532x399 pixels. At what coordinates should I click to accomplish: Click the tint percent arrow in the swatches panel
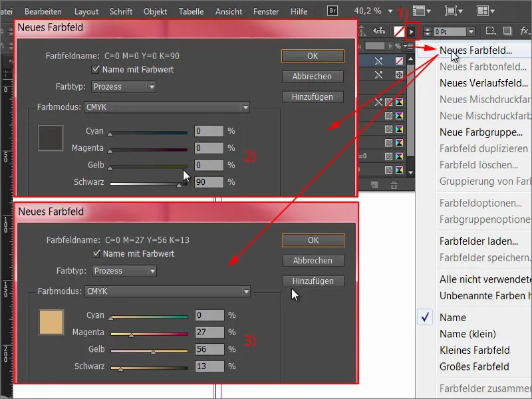390,46
